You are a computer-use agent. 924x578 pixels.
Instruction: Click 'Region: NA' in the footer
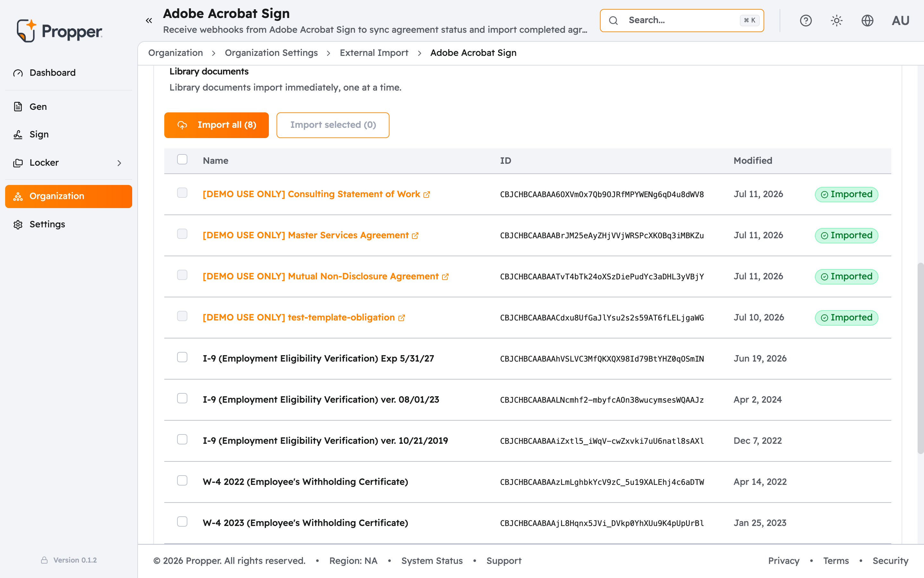(x=353, y=561)
